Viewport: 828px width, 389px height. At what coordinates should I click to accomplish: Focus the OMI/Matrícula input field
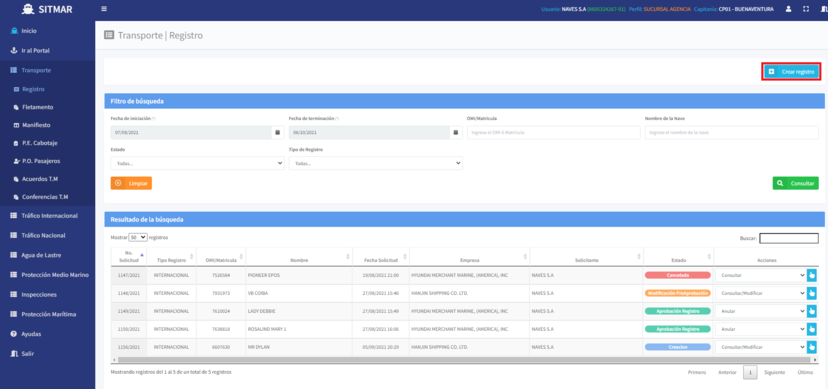coord(553,132)
